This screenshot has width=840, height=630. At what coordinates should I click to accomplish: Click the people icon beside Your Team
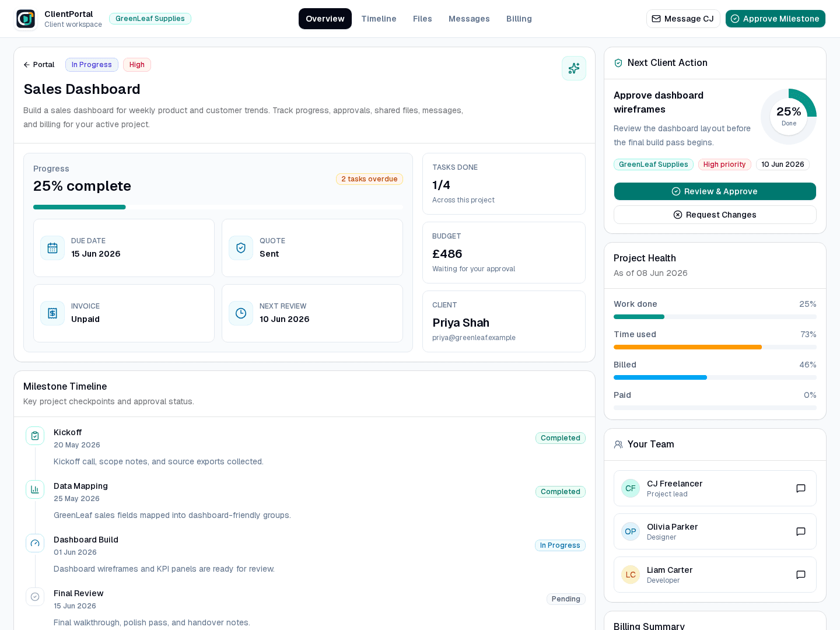618,444
